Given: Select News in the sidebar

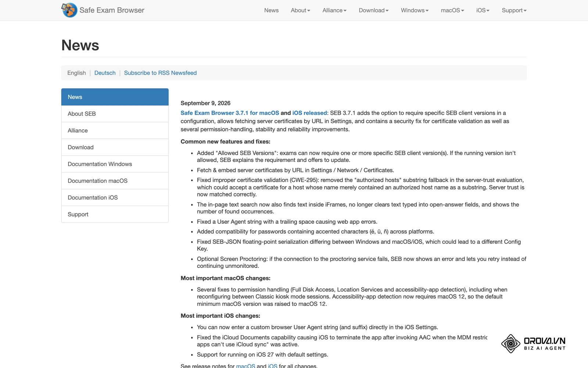Looking at the screenshot, I should point(115,97).
